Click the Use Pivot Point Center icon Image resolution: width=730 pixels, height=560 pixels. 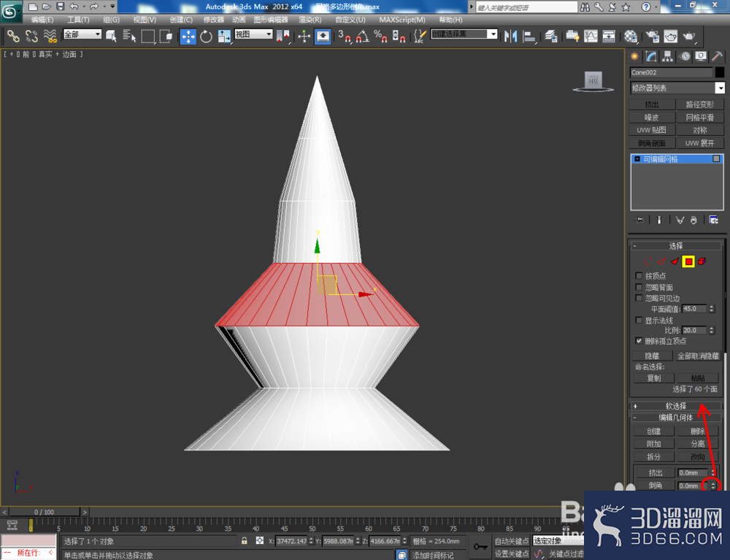(x=283, y=36)
